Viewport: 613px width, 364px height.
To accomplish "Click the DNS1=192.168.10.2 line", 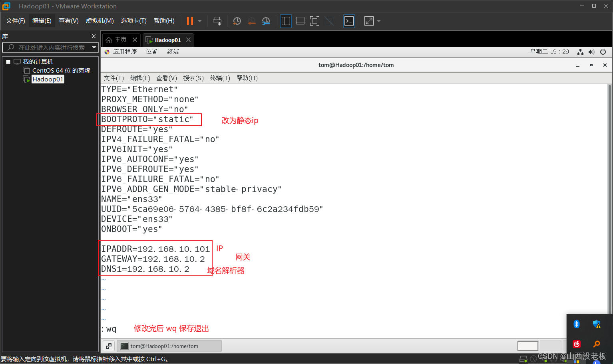I will tap(145, 269).
